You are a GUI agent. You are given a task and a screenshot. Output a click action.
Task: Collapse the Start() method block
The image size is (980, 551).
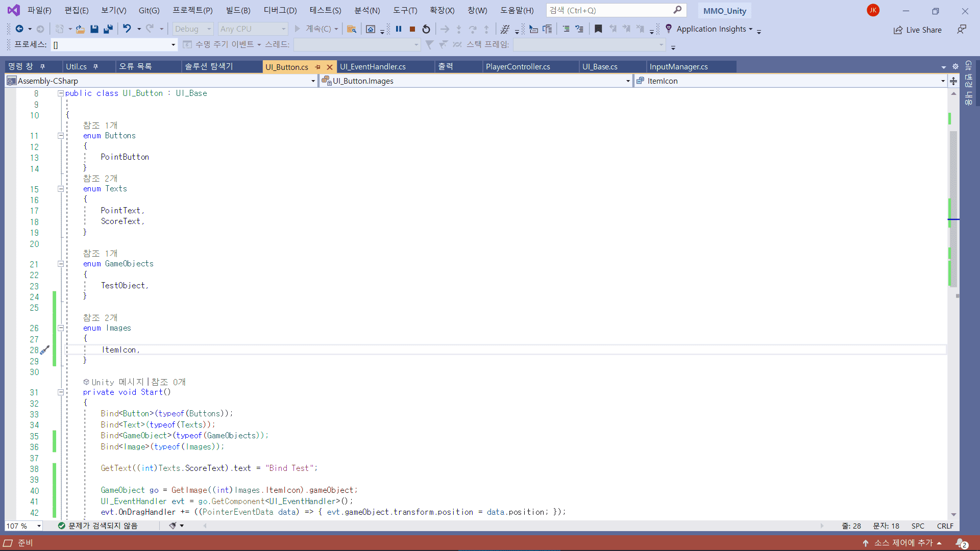(61, 392)
